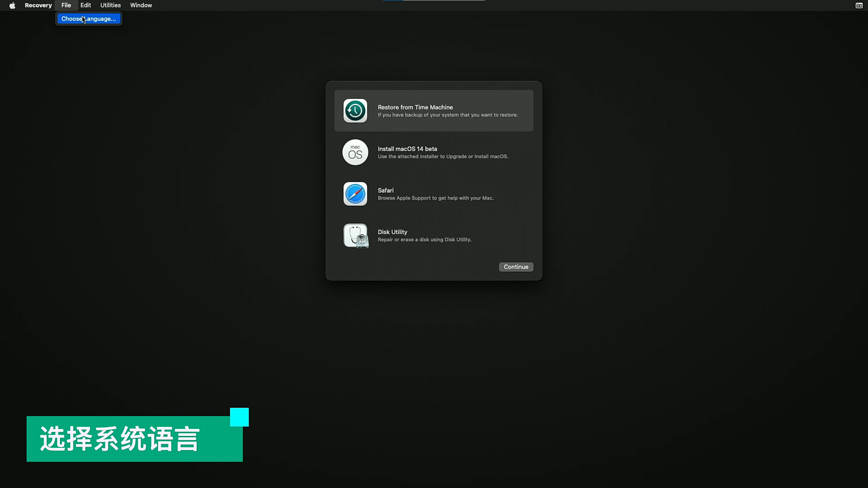The height and width of the screenshot is (488, 868).
Task: Open the Apple logo menu
Action: click(12, 5)
